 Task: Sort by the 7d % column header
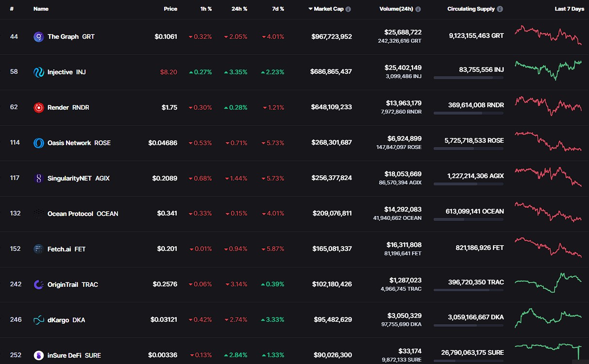click(278, 9)
